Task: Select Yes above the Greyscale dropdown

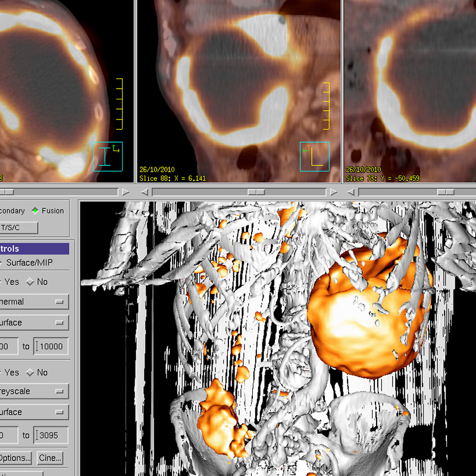Action: (10, 372)
